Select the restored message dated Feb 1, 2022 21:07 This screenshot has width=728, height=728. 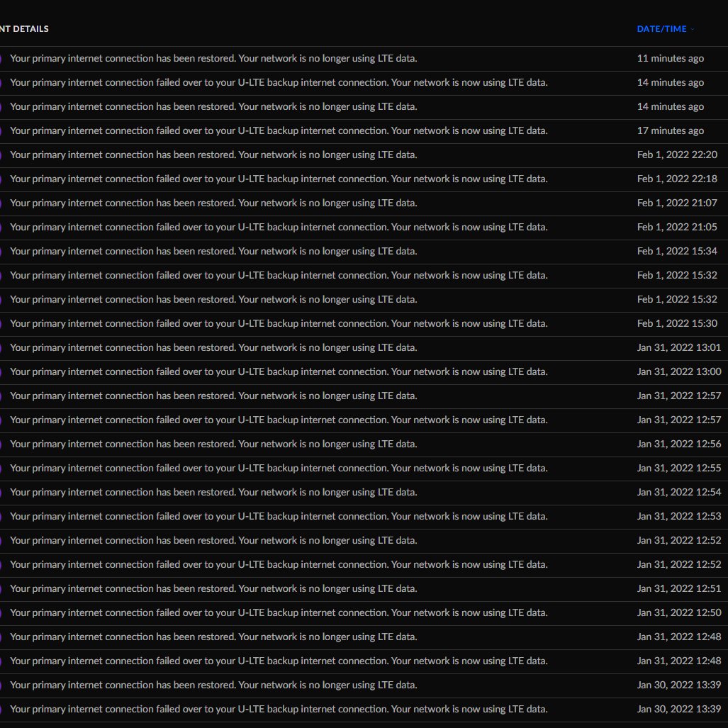tap(213, 203)
